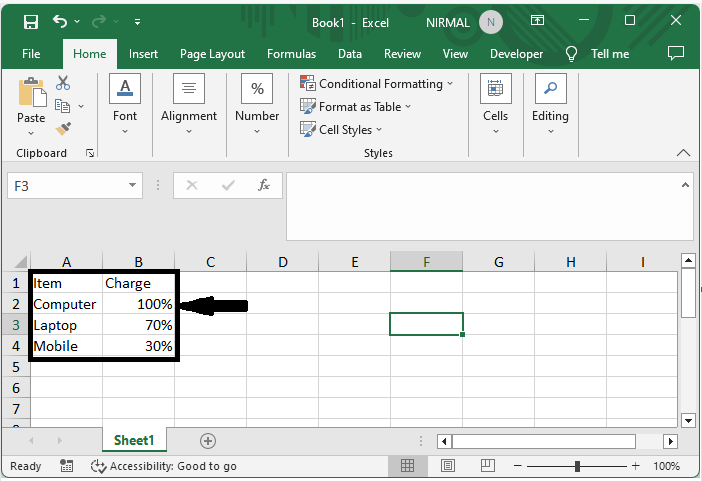Click the Insert Function fx icon
Image resolution: width=702 pixels, height=481 pixels.
(x=264, y=185)
